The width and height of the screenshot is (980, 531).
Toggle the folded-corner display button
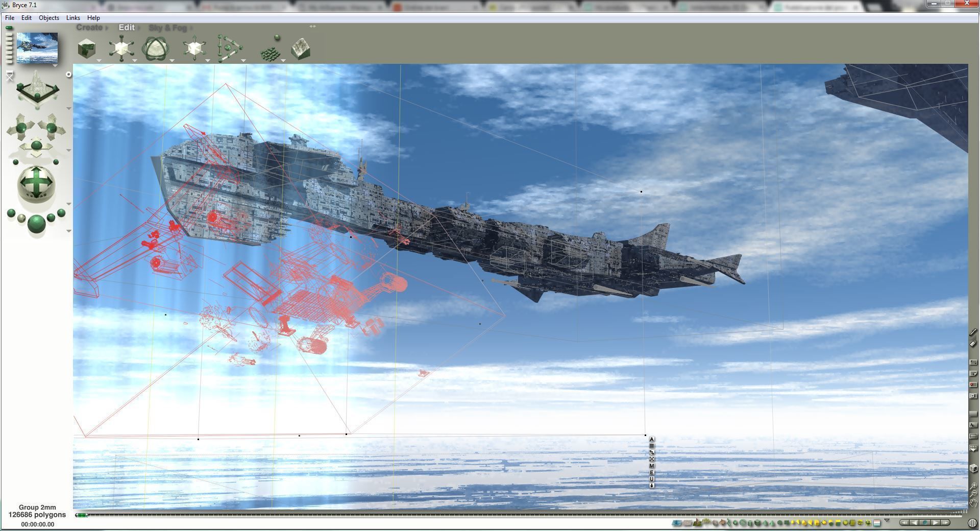[x=973, y=373]
